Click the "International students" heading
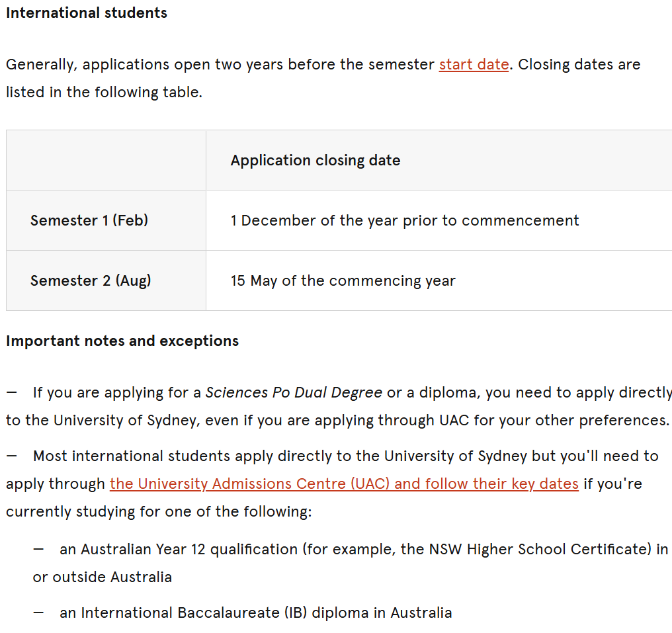Viewport: 672px width, 633px height. (x=87, y=13)
